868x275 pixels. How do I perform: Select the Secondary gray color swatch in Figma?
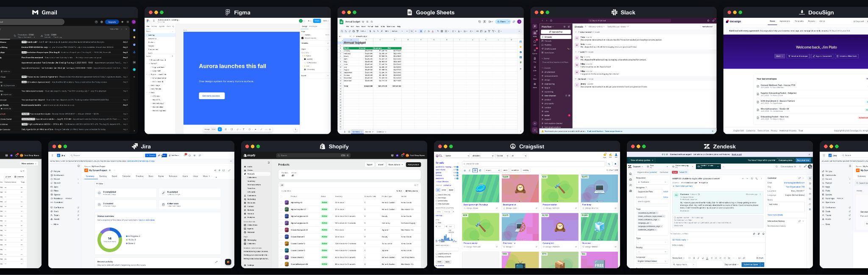(305, 69)
